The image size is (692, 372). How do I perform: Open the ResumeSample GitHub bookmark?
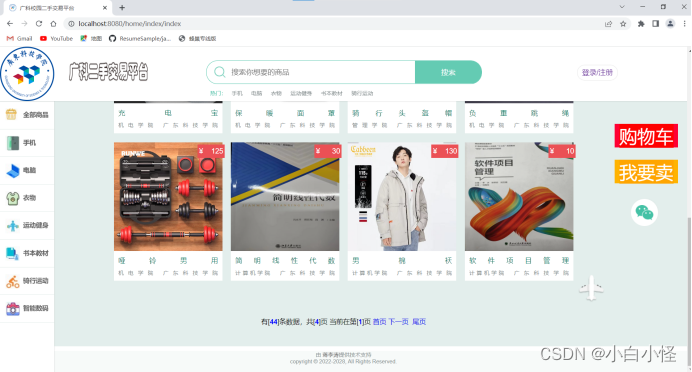tap(140, 38)
